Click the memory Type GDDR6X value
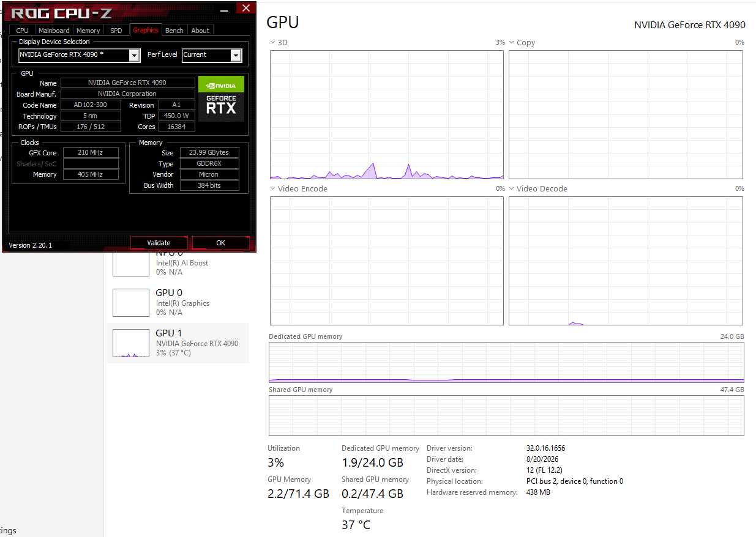The width and height of the screenshot is (756, 537). coord(209,163)
